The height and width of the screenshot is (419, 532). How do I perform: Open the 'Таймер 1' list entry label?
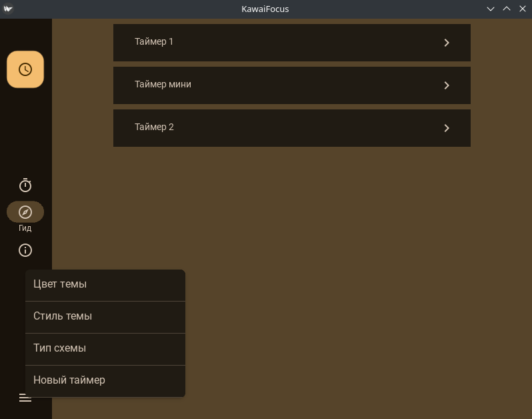pyautogui.click(x=154, y=42)
